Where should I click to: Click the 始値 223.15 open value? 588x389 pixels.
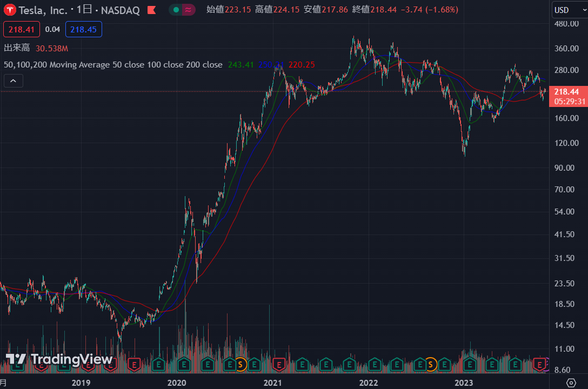229,10
